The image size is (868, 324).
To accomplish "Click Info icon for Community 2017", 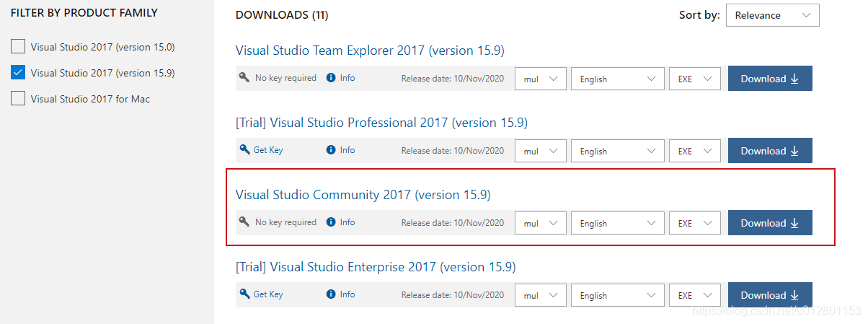I will 331,222.
